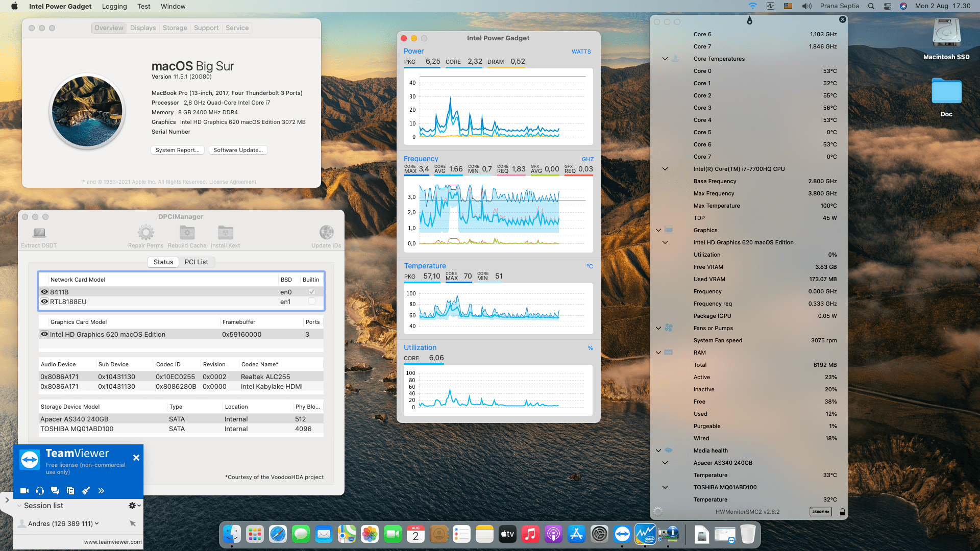
Task: Click Extract DSDT icon in DPCIManager
Action: (39, 233)
